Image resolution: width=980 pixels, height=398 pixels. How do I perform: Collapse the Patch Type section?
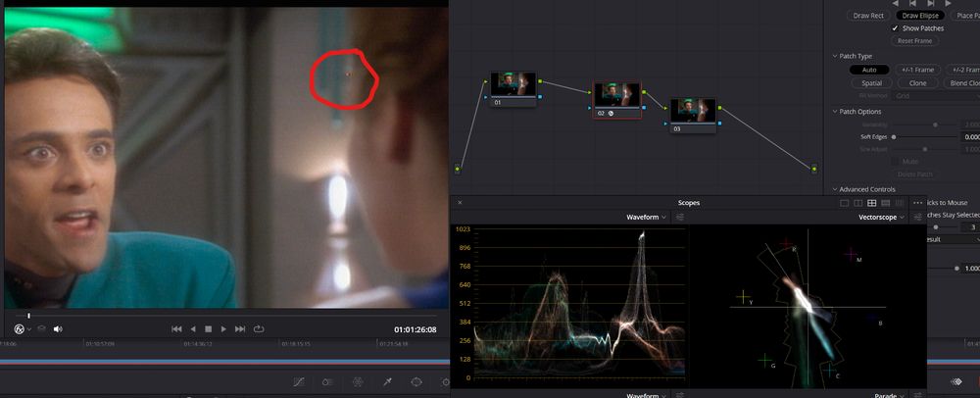pyautogui.click(x=835, y=56)
